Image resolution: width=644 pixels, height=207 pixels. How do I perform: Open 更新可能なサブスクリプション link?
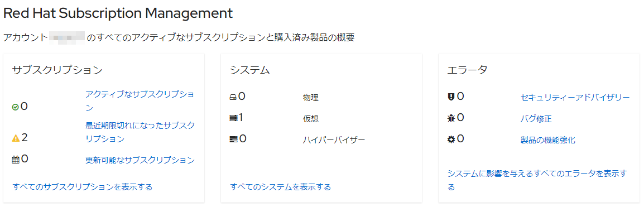point(140,160)
